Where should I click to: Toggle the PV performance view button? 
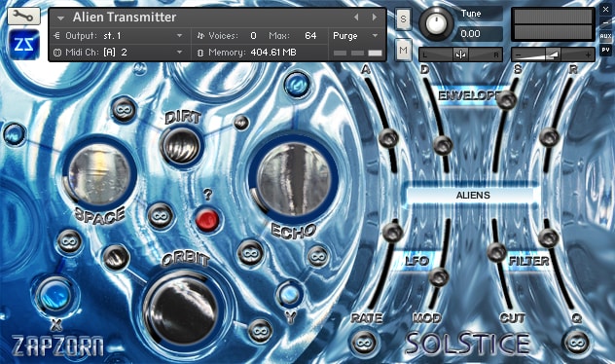click(x=605, y=51)
